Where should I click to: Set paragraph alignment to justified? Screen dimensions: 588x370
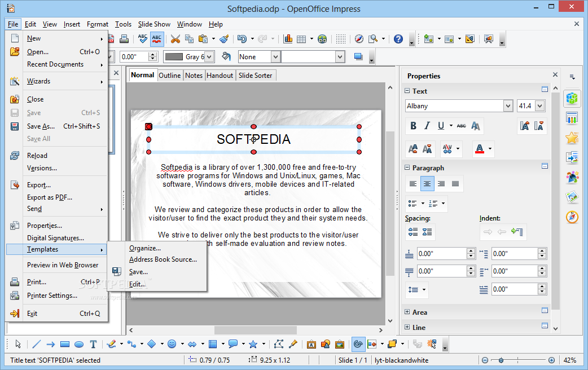(455, 184)
